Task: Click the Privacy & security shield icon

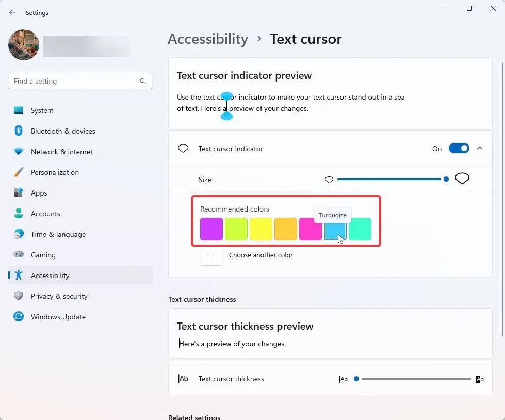Action: (19, 296)
